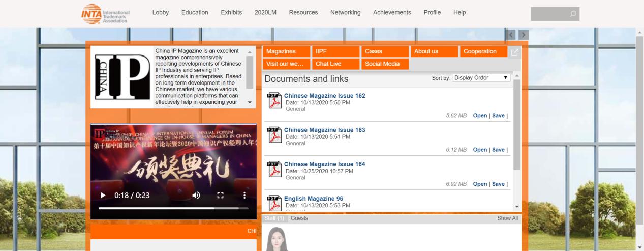Open video more options menu

click(244, 195)
